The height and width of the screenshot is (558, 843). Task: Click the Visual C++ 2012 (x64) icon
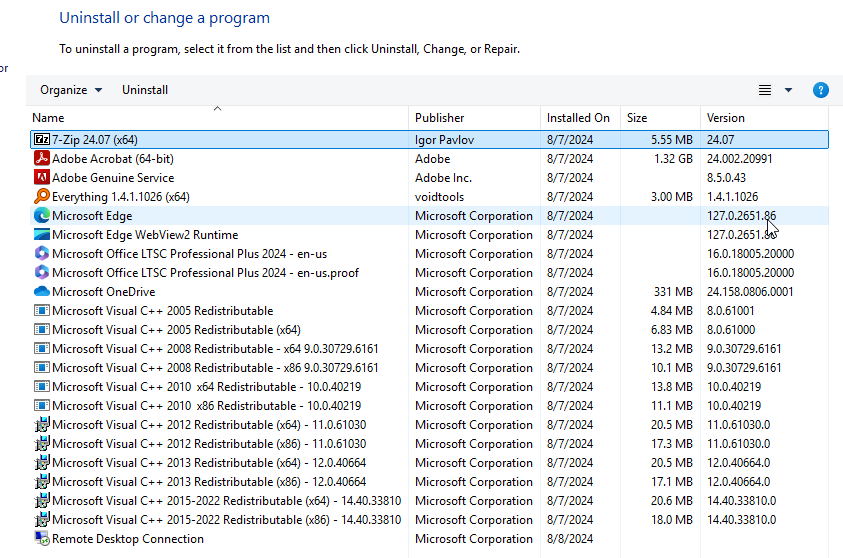[x=42, y=425]
